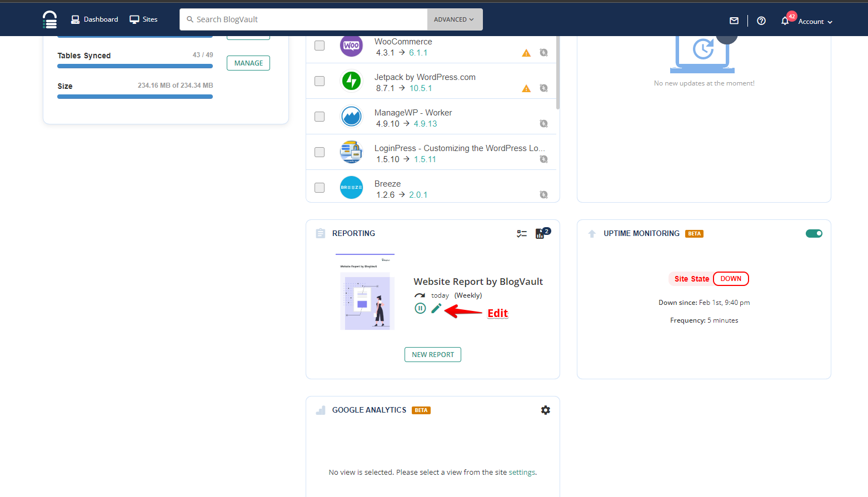Click the Uptime Monitoring BETA badge
Viewport: 868px width, 497px height.
(694, 234)
